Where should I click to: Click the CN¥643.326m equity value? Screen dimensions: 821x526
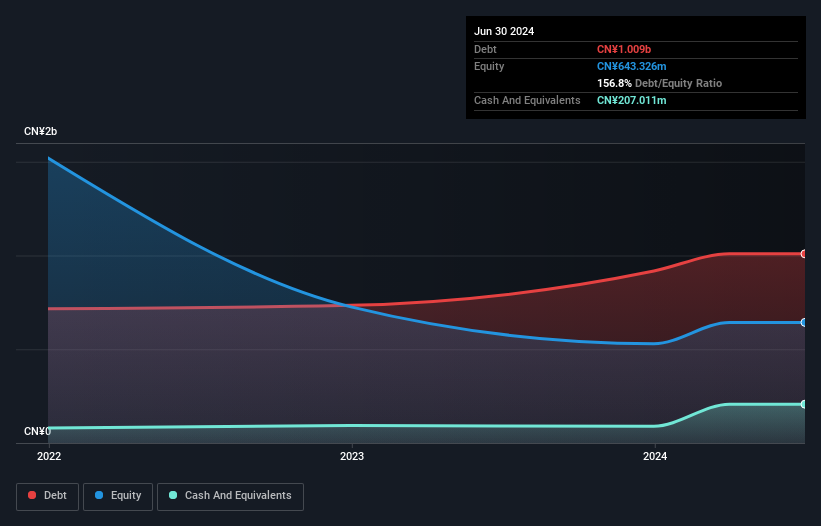coord(632,66)
